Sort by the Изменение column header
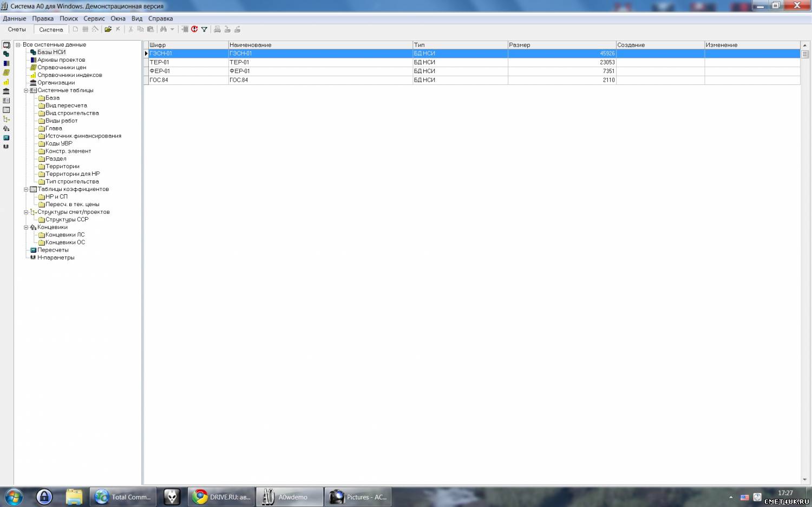The height and width of the screenshot is (507, 812). (x=752, y=45)
